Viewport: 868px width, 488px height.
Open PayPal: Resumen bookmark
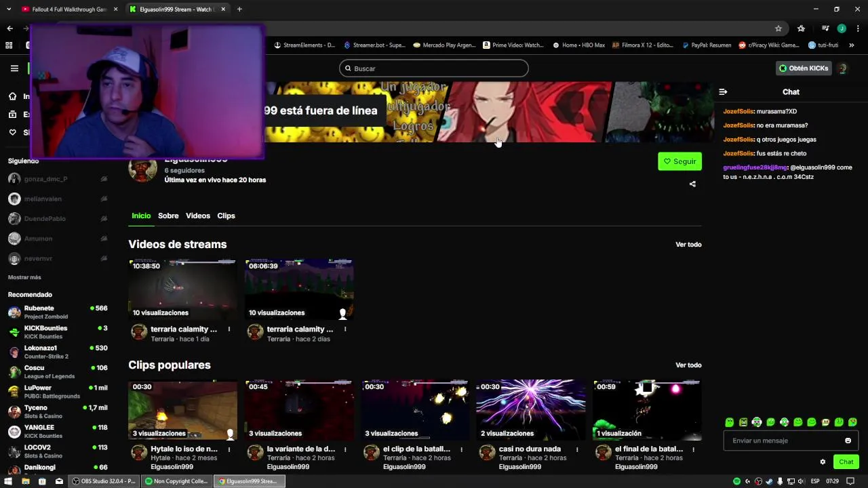click(706, 45)
